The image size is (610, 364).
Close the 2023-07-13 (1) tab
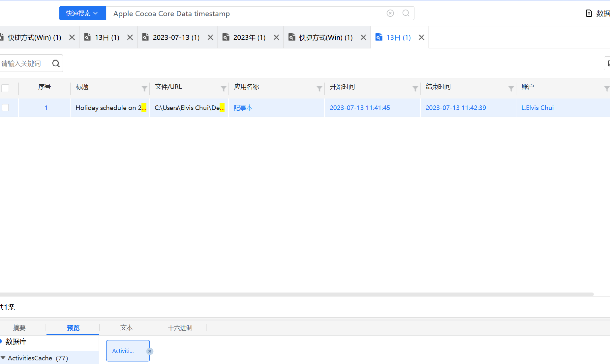[210, 38]
